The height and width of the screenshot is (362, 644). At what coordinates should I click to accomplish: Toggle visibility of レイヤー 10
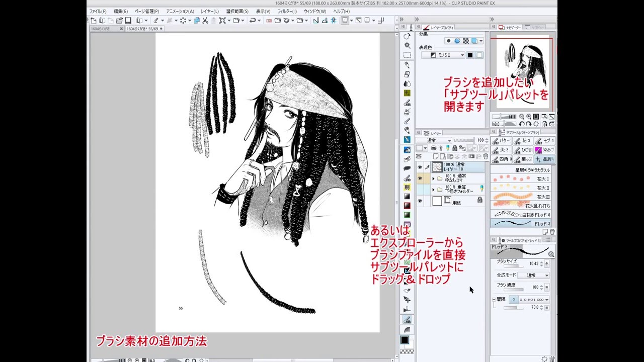(x=420, y=167)
